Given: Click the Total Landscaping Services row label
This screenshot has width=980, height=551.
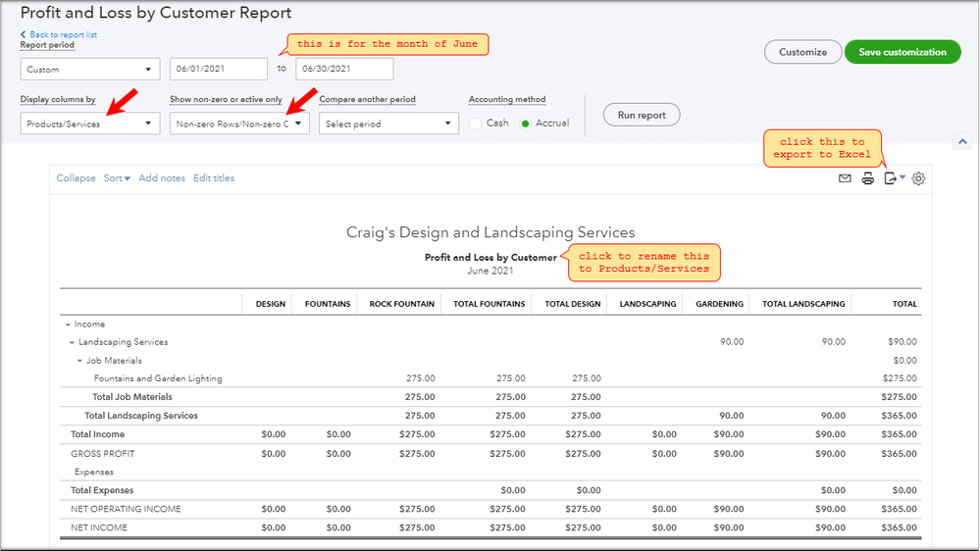Looking at the screenshot, I should [141, 416].
